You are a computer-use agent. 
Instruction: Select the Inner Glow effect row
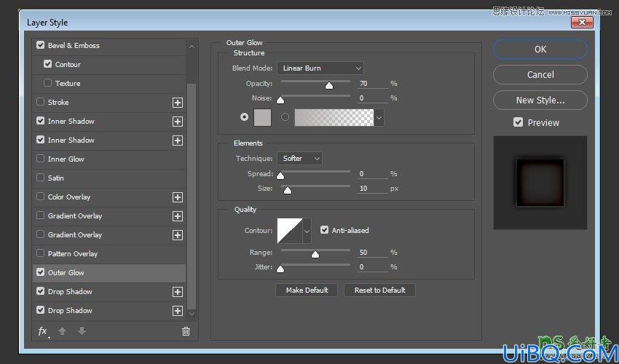coord(109,159)
